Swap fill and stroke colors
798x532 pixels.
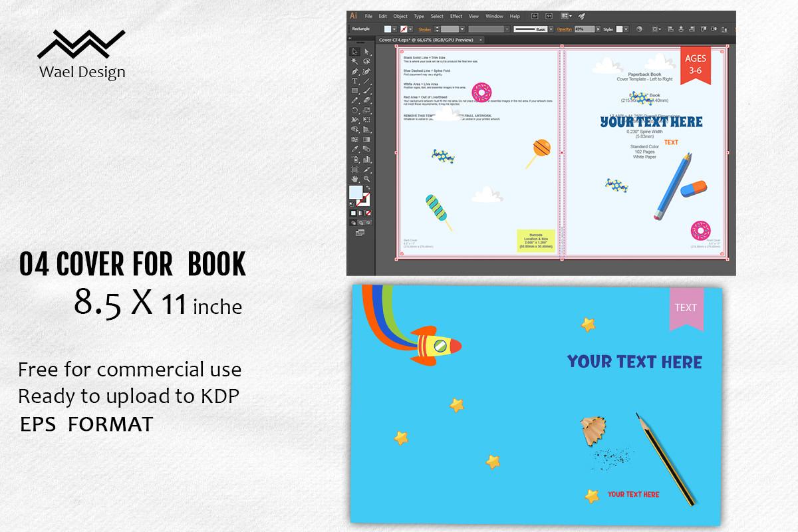pos(368,188)
